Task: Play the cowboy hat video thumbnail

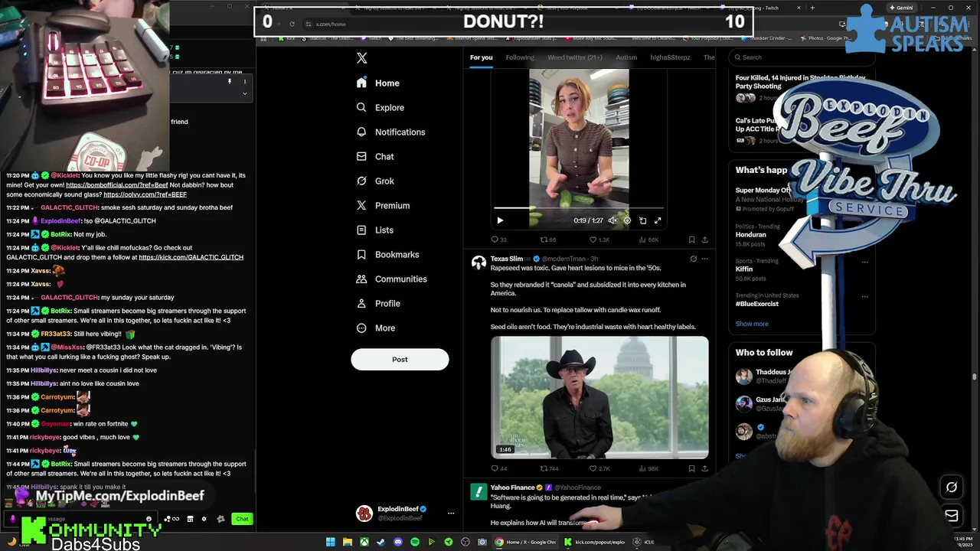Action: 599,398
